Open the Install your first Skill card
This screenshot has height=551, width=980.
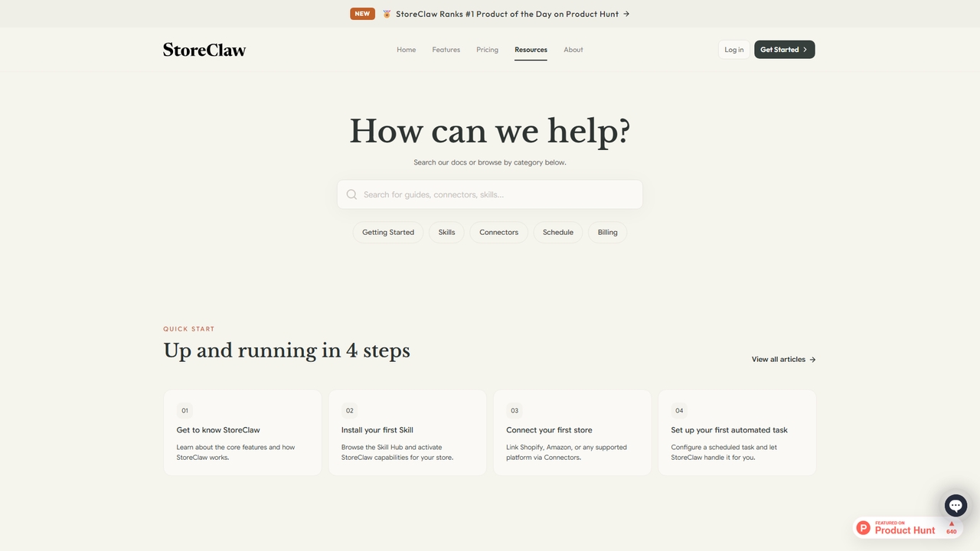(407, 432)
